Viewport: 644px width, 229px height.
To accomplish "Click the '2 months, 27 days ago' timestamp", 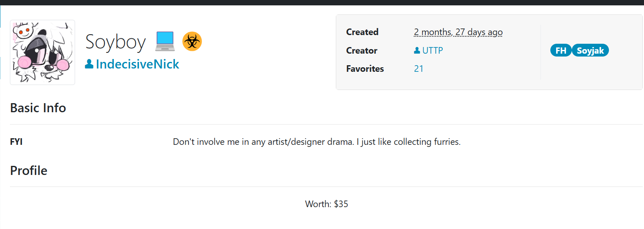I will point(458,32).
